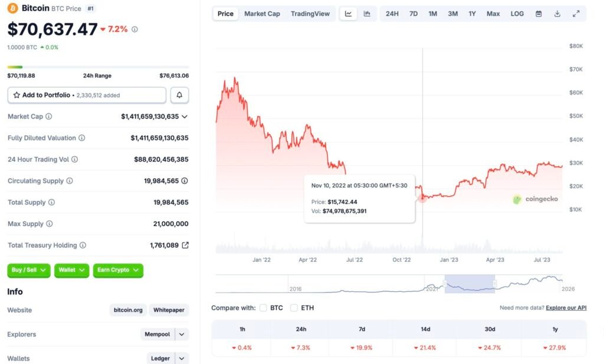Click the price alert bell icon
Image resolution: width=604 pixels, height=364 pixels.
179,95
